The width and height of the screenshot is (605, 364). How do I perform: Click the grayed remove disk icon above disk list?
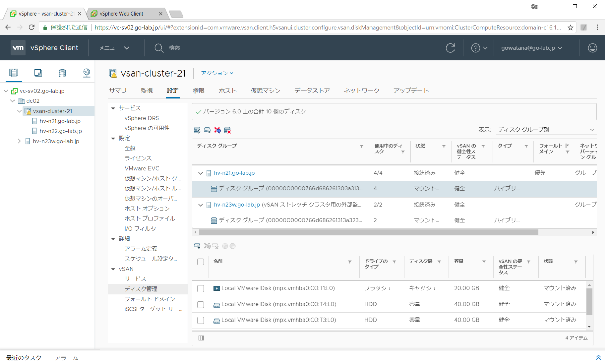[x=215, y=246]
